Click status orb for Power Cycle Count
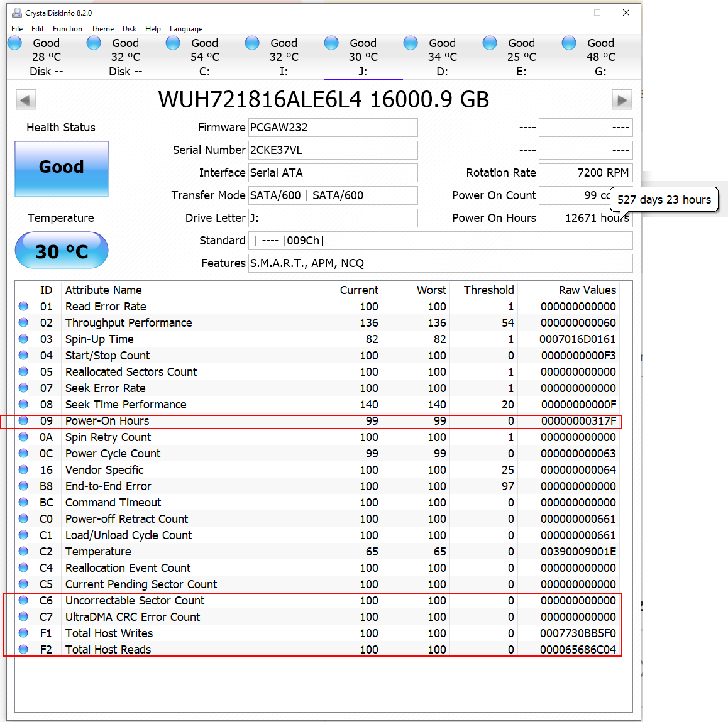 (x=23, y=453)
